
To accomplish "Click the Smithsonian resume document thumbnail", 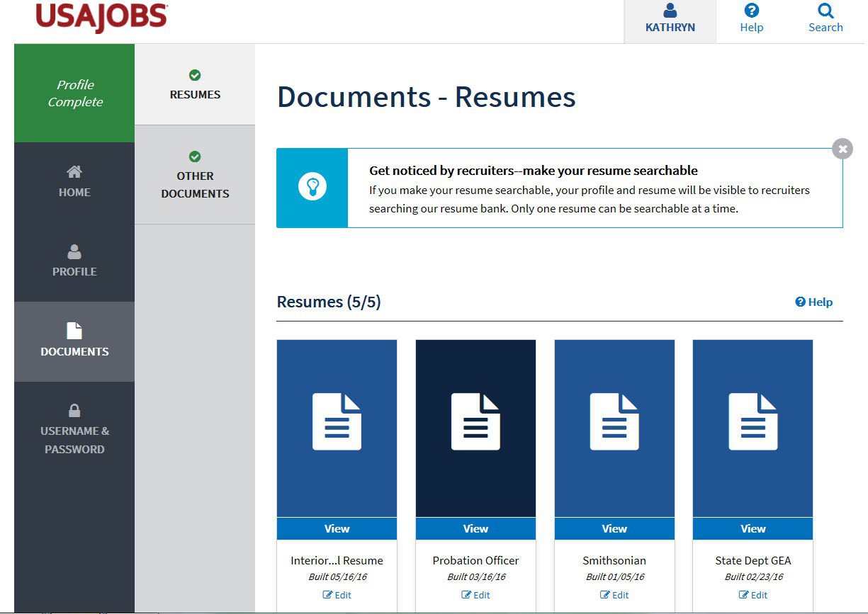I will pyautogui.click(x=614, y=428).
